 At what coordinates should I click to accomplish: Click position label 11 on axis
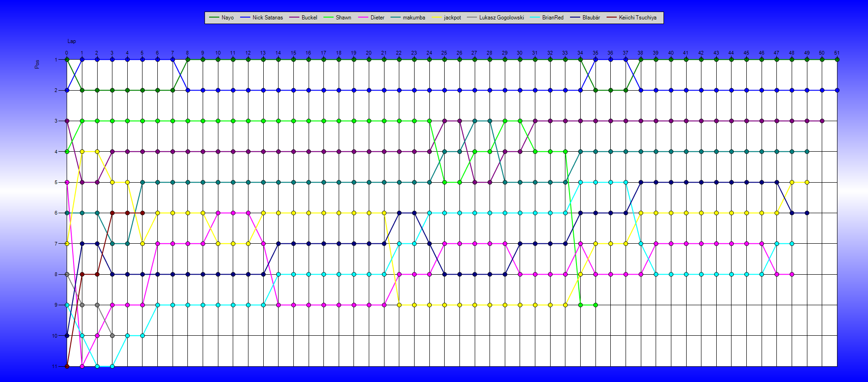coord(55,366)
